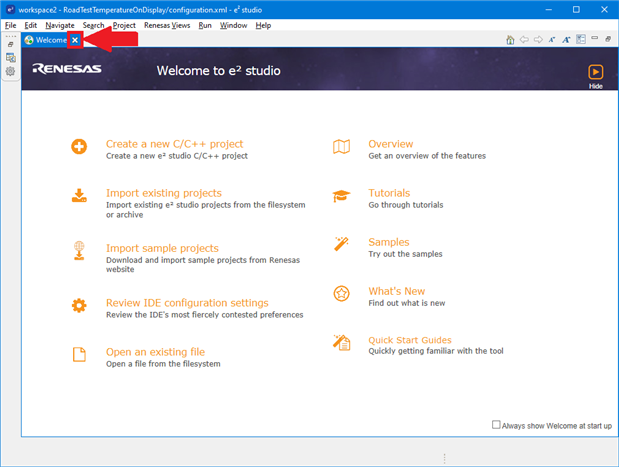The width and height of the screenshot is (619, 467).
Task: Close the Welcome tab
Action: click(x=75, y=40)
